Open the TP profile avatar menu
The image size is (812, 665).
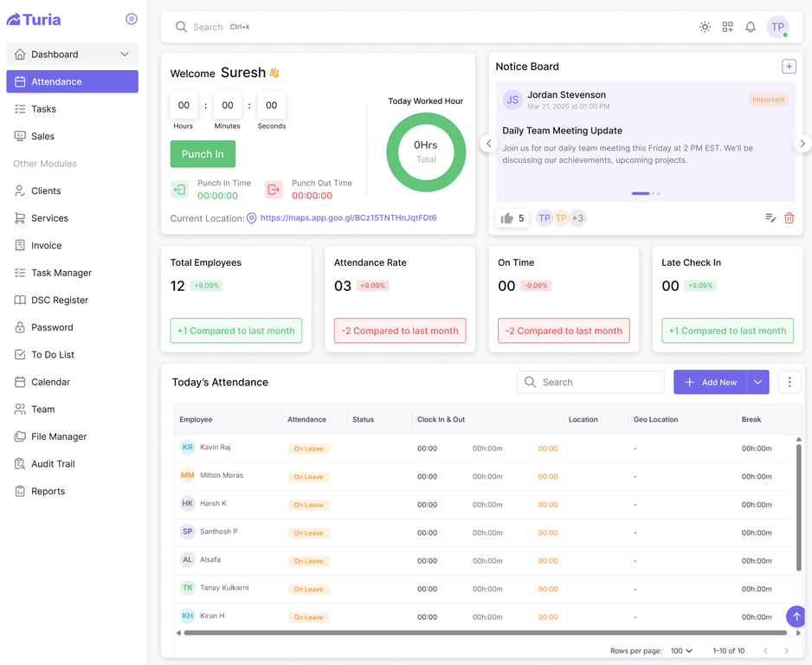tap(778, 27)
